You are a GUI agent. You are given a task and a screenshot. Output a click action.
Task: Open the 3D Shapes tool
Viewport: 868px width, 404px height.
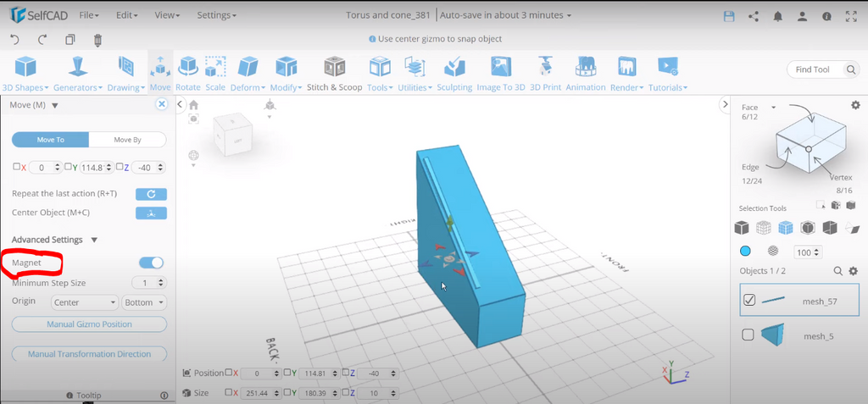click(x=25, y=74)
